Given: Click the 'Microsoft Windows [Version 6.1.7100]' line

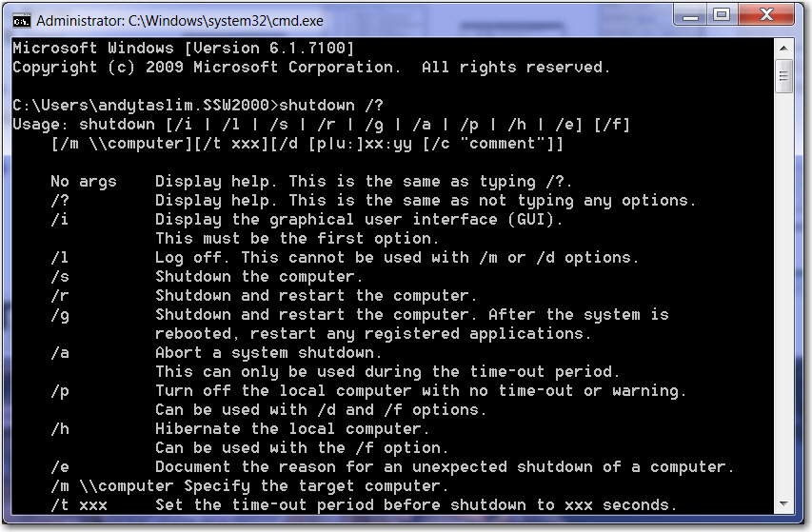Looking at the screenshot, I should tap(183, 48).
